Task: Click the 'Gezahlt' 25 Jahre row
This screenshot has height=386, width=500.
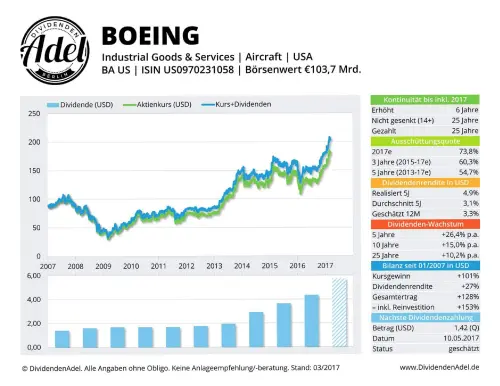Action: click(425, 131)
